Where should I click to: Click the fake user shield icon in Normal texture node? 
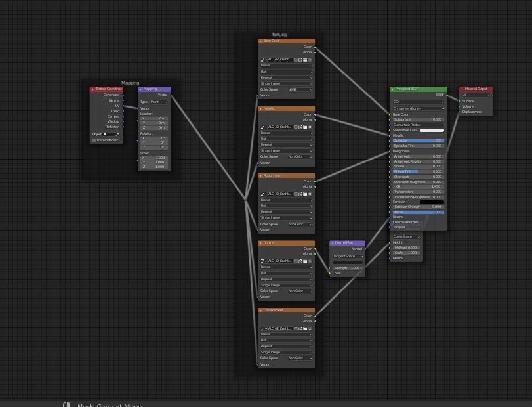point(296,261)
